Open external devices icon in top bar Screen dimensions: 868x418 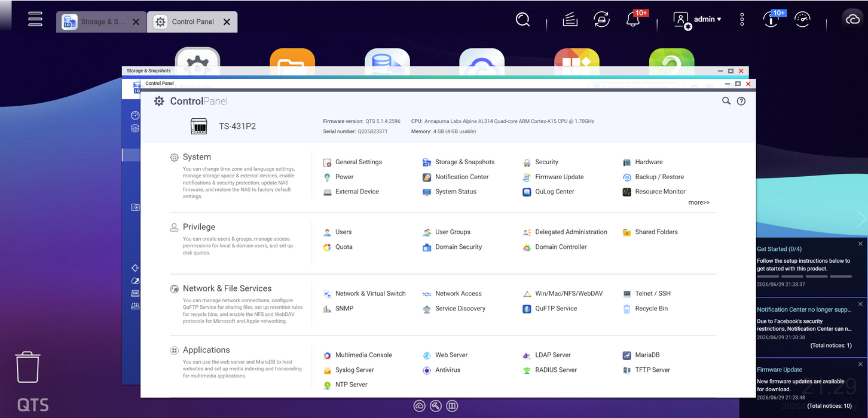pyautogui.click(x=601, y=20)
